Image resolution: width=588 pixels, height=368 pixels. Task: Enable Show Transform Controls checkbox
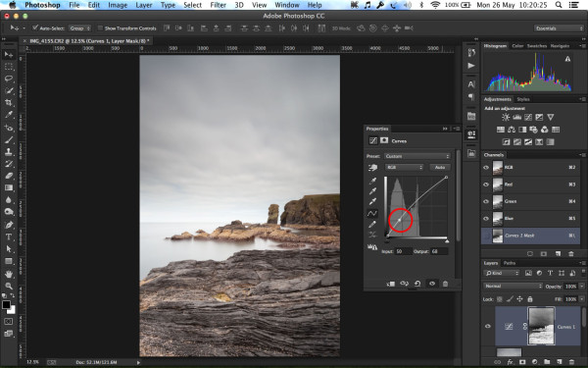tap(100, 28)
